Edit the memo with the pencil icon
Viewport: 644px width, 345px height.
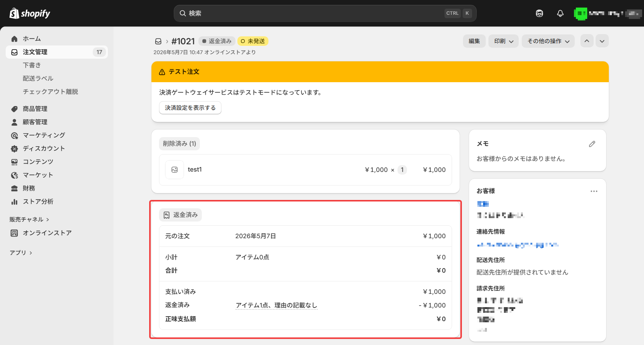(592, 144)
